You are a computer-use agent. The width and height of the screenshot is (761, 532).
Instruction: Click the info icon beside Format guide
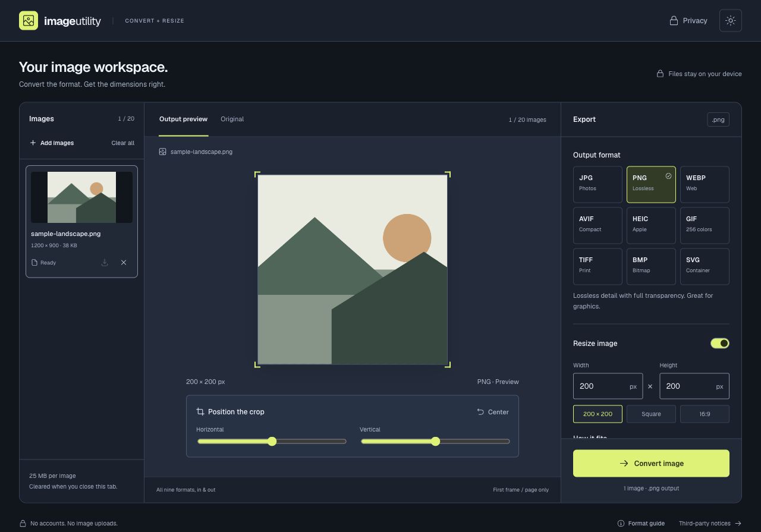(x=621, y=524)
